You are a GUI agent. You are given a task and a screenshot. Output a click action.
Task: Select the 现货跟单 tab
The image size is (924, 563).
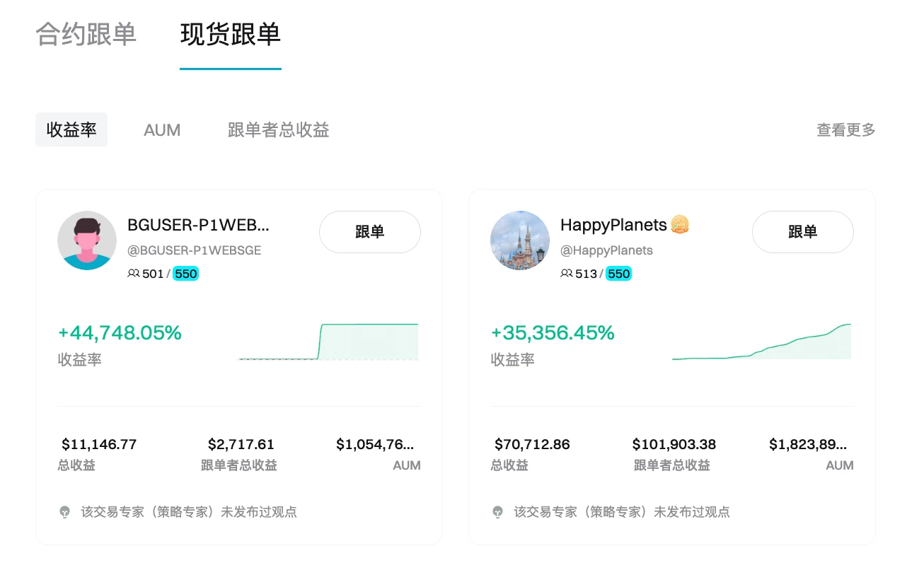pyautogui.click(x=231, y=34)
